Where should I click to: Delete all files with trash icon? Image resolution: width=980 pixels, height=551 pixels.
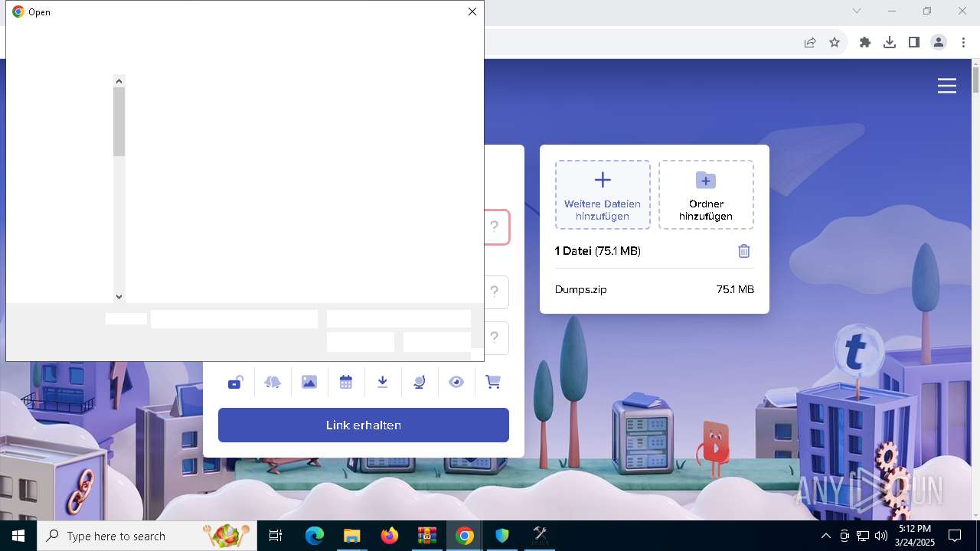tap(744, 251)
